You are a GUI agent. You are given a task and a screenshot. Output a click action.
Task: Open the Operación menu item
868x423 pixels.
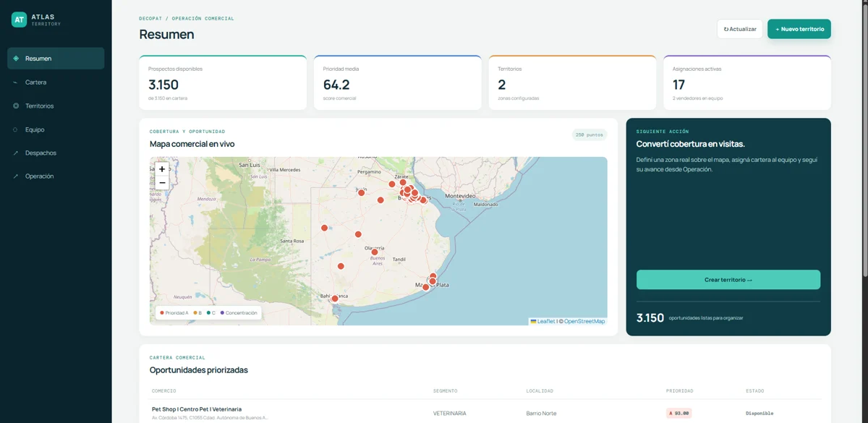coord(56,176)
